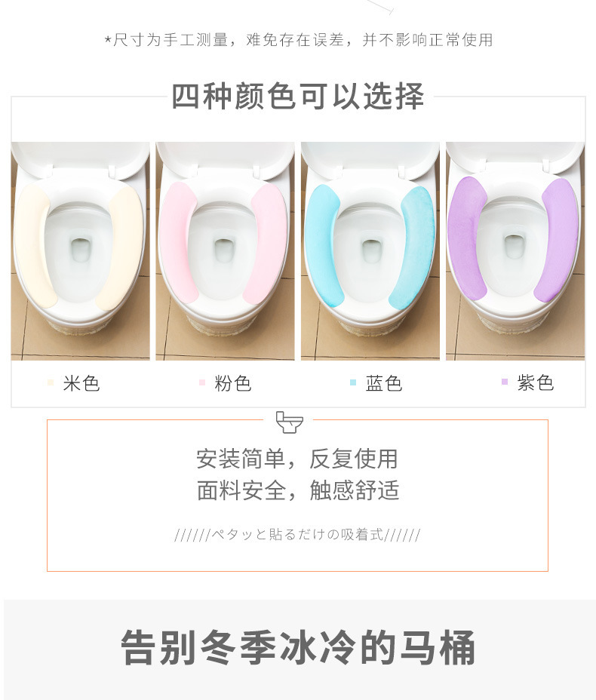596x700 pixels.
Task: Click the 蓝色 label text
Action: click(384, 383)
